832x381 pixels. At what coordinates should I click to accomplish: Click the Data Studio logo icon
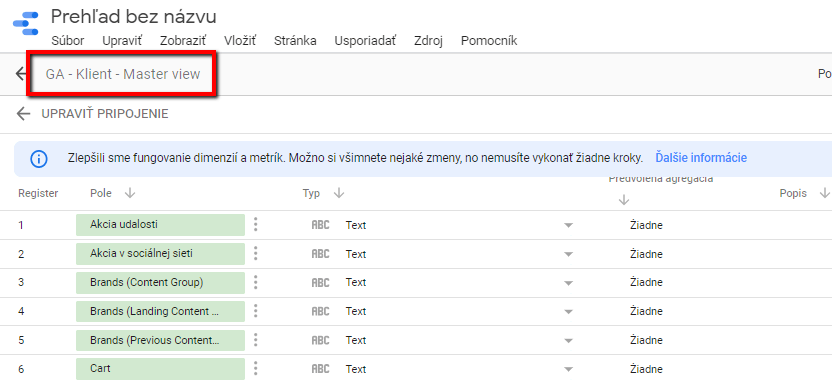25,23
